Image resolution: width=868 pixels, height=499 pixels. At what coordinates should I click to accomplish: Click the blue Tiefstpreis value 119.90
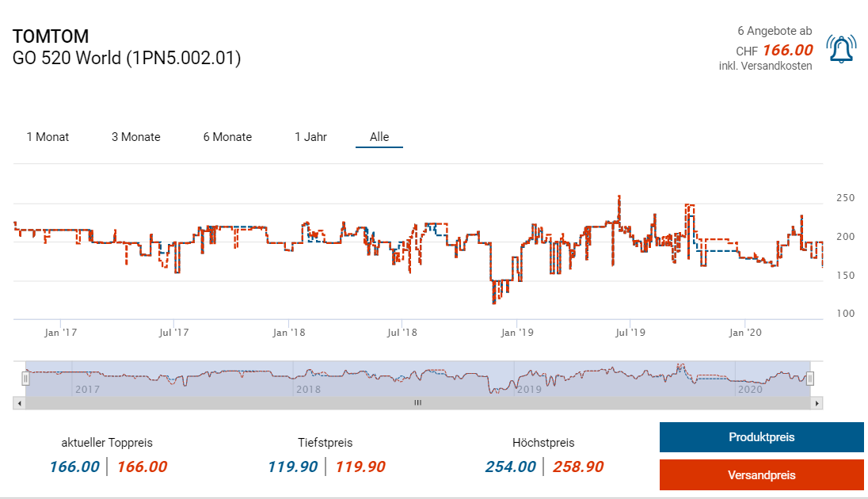pyautogui.click(x=293, y=467)
